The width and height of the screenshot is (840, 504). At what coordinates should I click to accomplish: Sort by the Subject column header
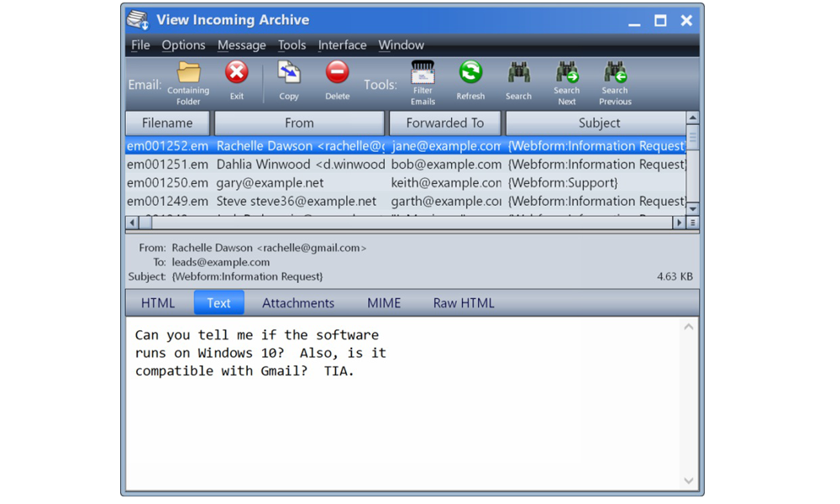point(598,123)
